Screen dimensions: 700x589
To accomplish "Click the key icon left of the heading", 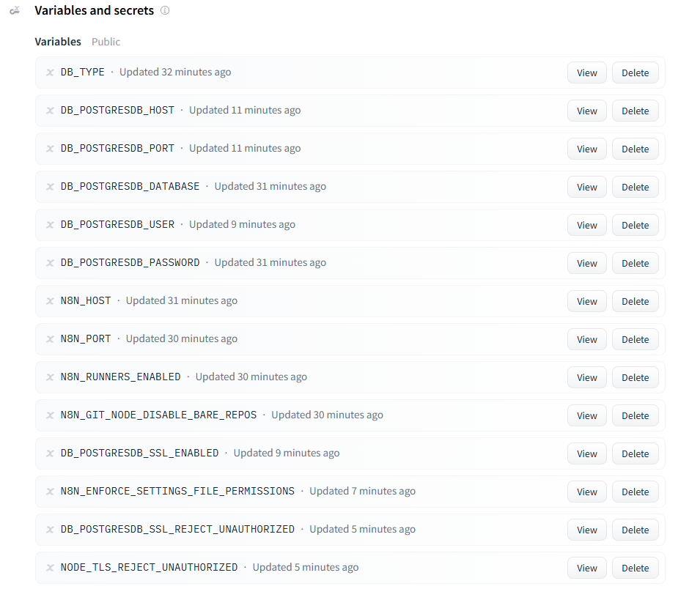I will (14, 11).
